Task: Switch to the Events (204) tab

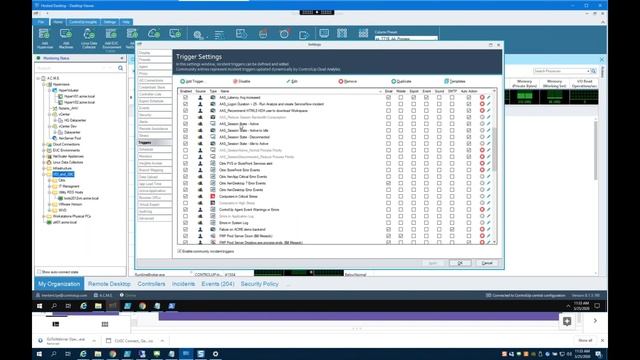Action: coord(218,284)
